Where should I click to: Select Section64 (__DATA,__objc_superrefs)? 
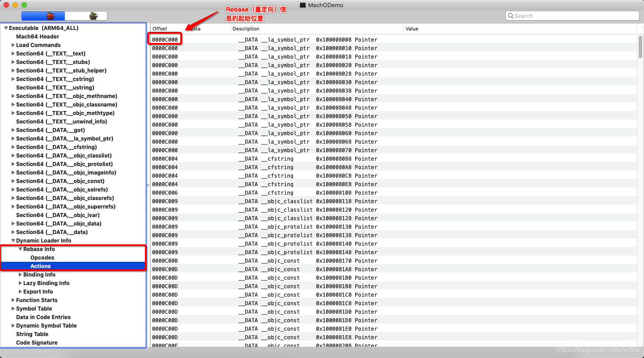click(x=66, y=207)
